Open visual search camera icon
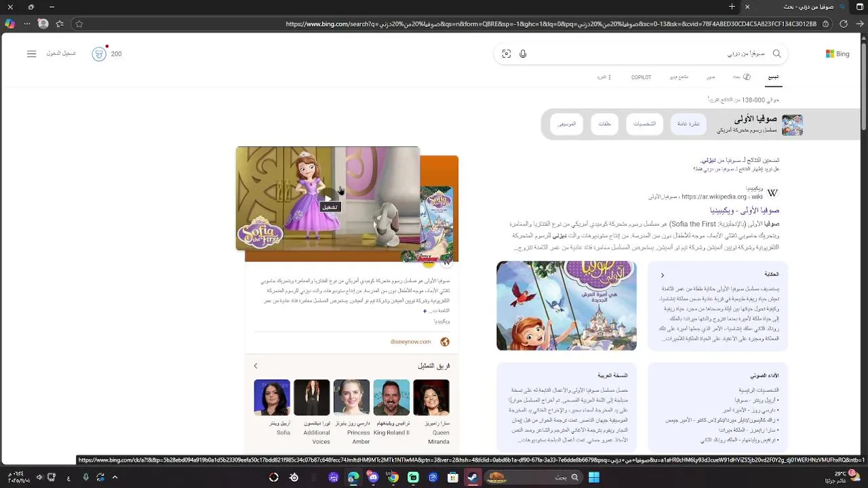 click(507, 54)
